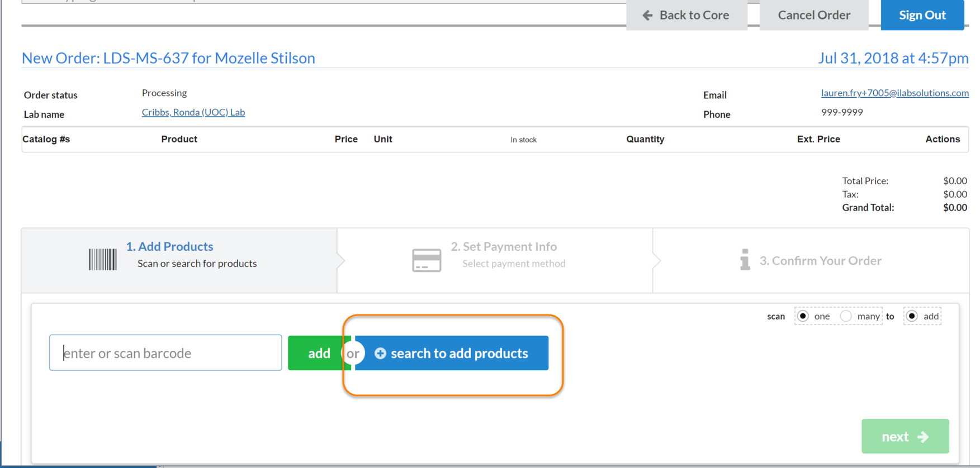Select the 'add' scan action radio button

[x=912, y=316]
